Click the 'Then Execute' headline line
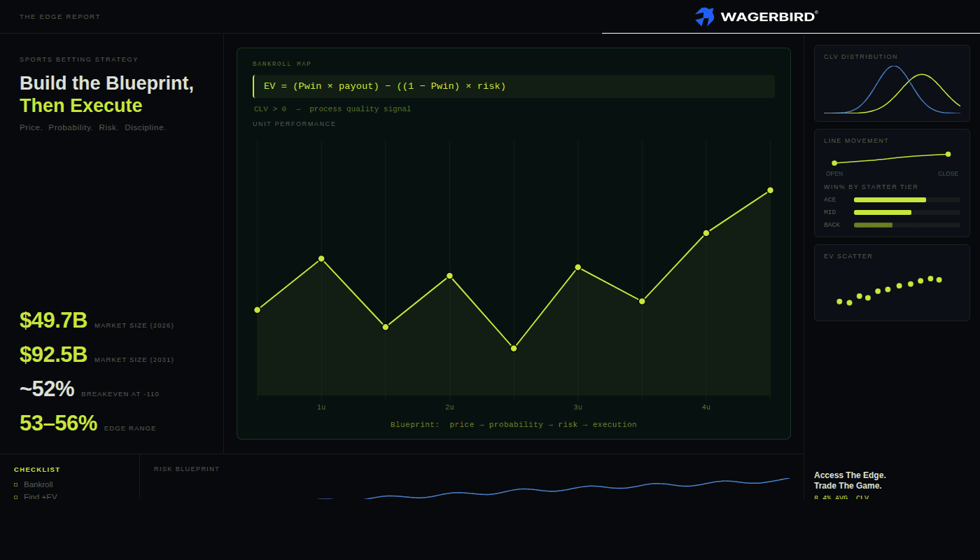The height and width of the screenshot is (560, 980). [81, 106]
